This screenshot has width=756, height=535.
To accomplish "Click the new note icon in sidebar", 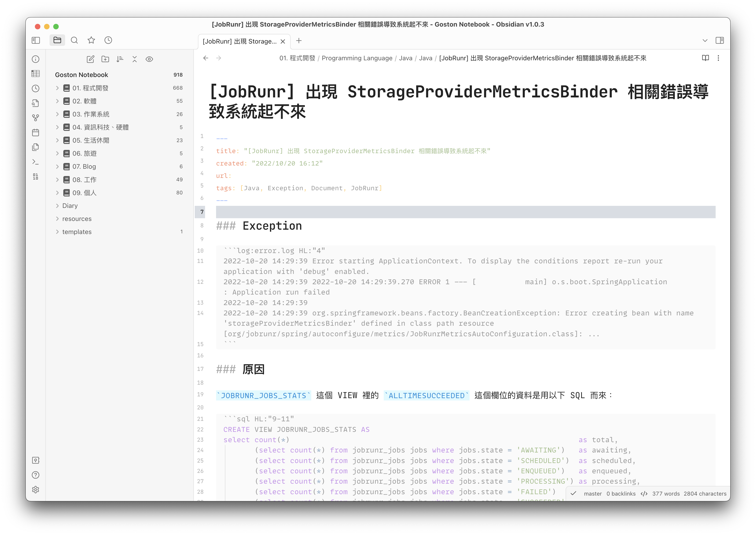I will 90,59.
